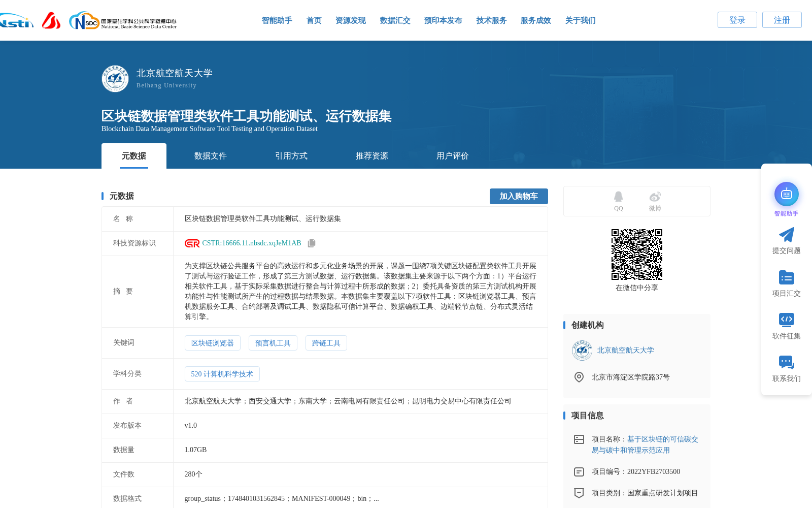
Task: Switch to the 数据文件 tab
Action: [211, 156]
